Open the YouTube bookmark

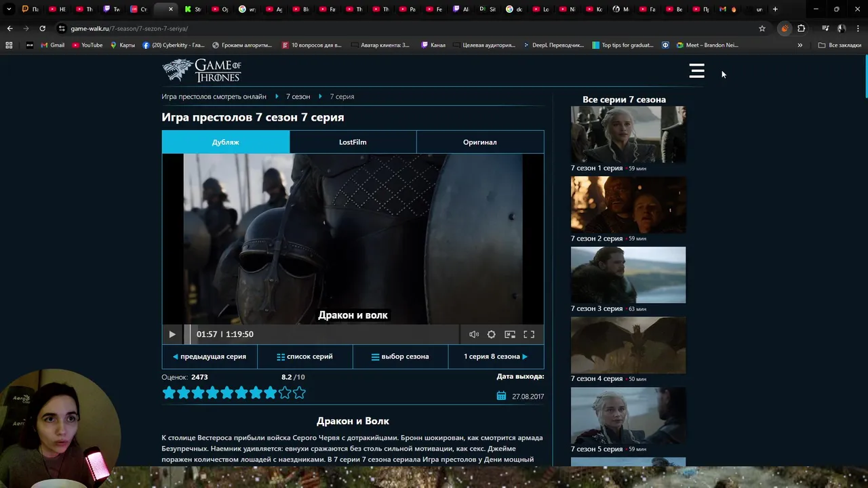click(87, 45)
